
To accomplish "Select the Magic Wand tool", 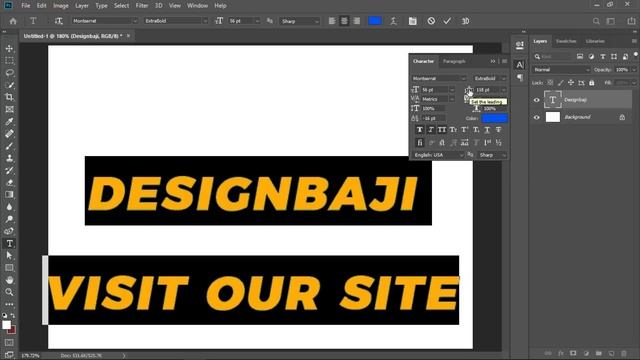I will (9, 85).
